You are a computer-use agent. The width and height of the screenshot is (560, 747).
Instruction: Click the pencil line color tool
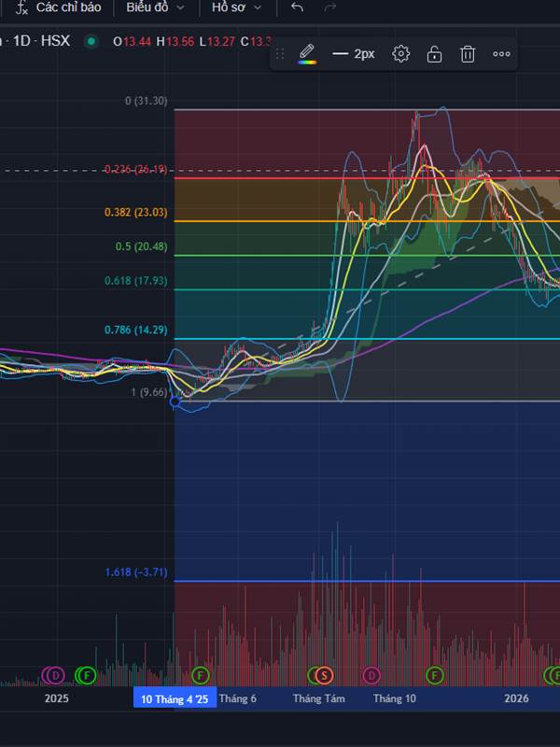(307, 54)
